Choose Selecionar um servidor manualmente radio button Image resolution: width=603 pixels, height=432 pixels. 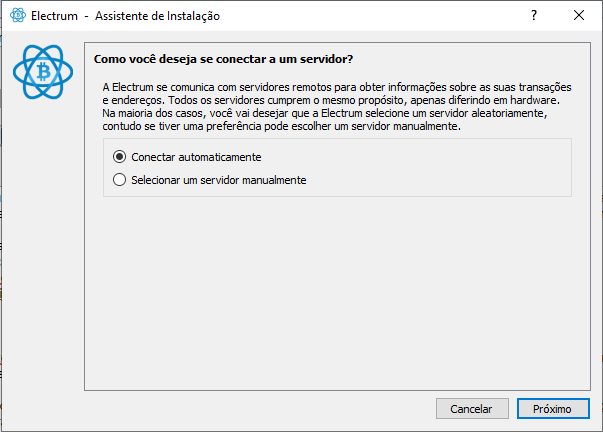(x=119, y=180)
